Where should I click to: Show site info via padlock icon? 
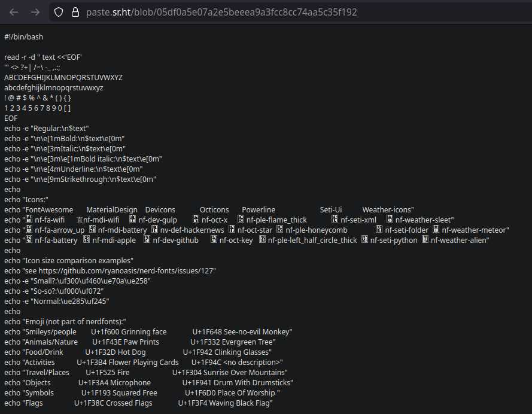pyautogui.click(x=75, y=12)
